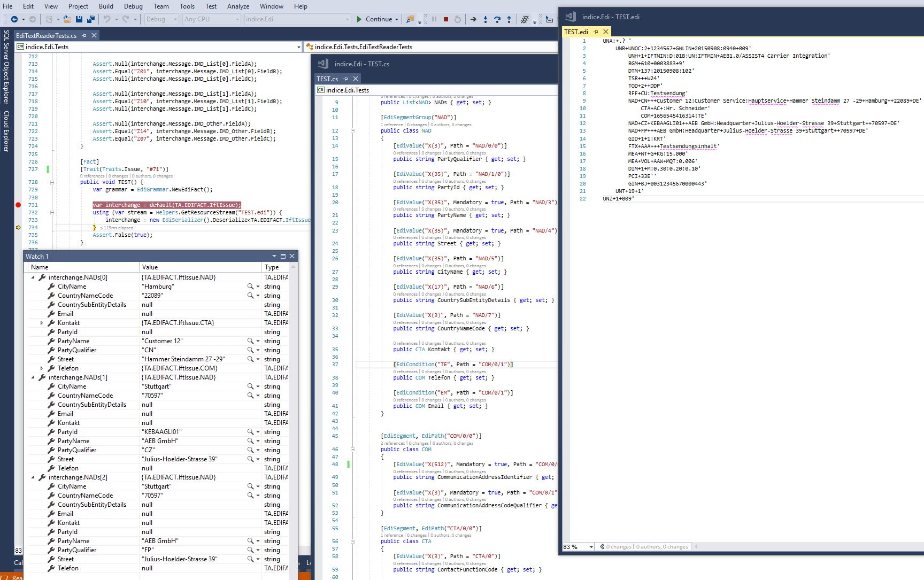Click the Save All toolbar icon
Screen dimensions: 924x580
[x=90, y=19]
